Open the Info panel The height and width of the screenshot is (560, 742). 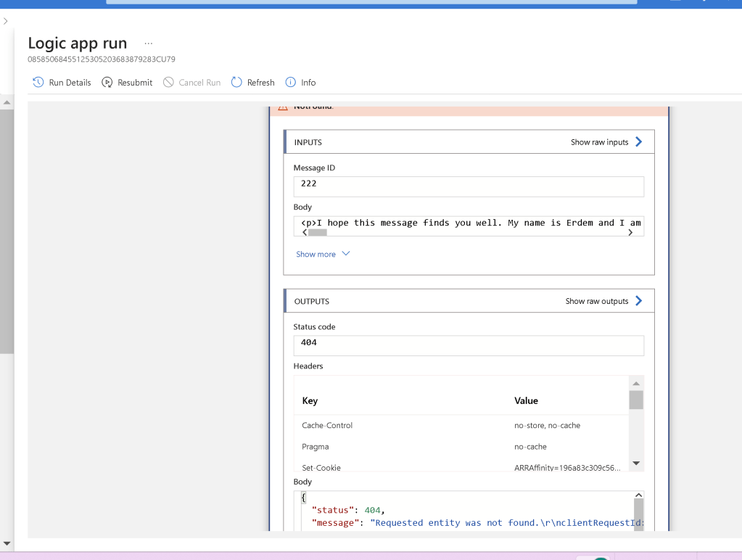[x=300, y=83]
